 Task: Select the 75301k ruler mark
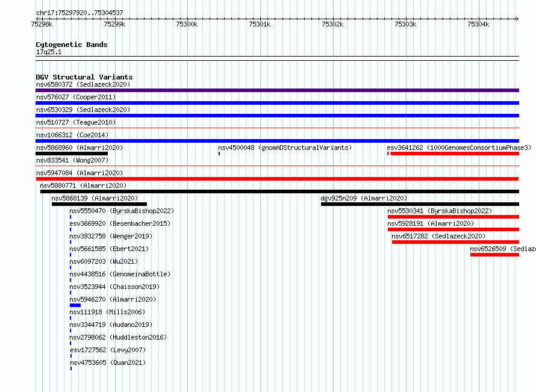pos(260,24)
